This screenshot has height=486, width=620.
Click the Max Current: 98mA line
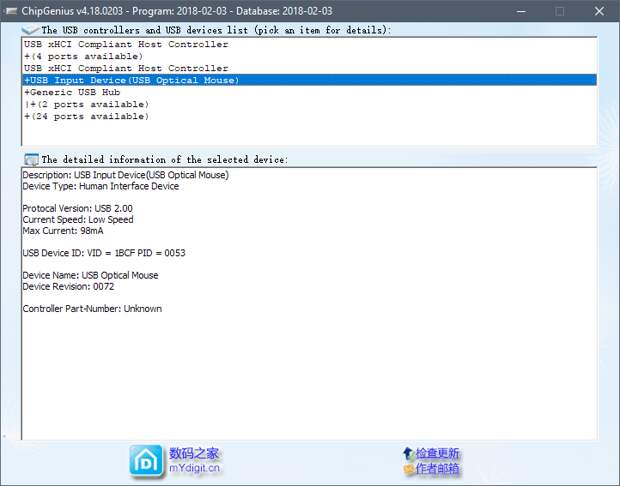coord(63,231)
